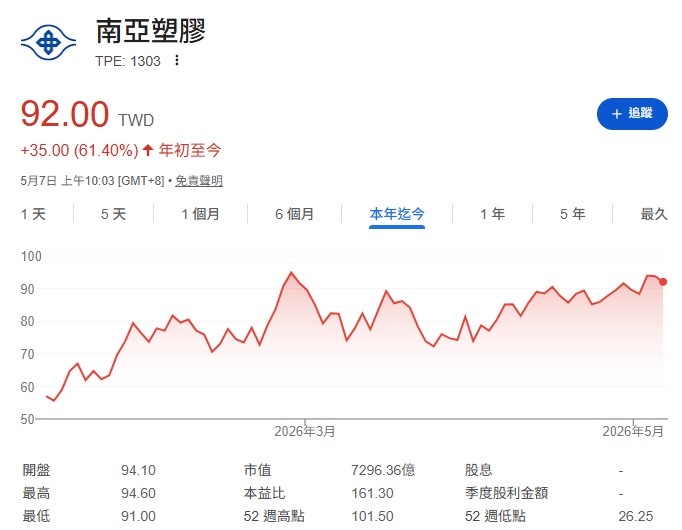Select the 本年迄今 year-to-date tab
This screenshot has width=682, height=530.
click(397, 214)
